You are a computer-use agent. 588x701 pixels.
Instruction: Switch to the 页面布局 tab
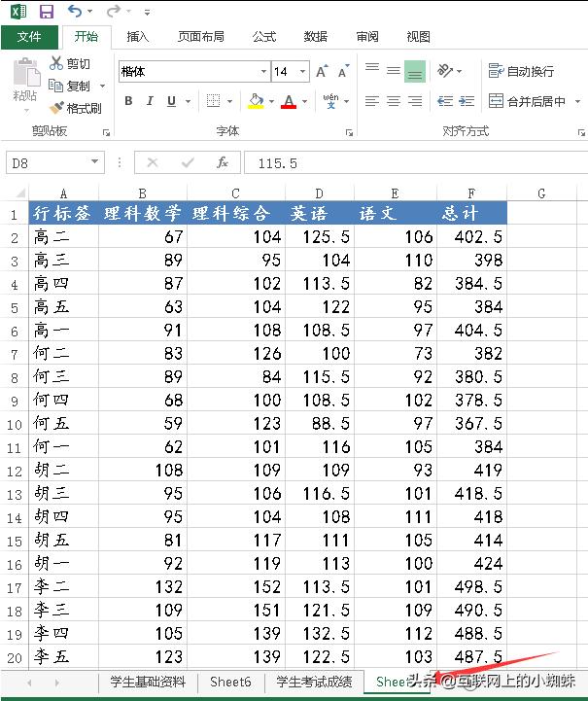[x=200, y=37]
